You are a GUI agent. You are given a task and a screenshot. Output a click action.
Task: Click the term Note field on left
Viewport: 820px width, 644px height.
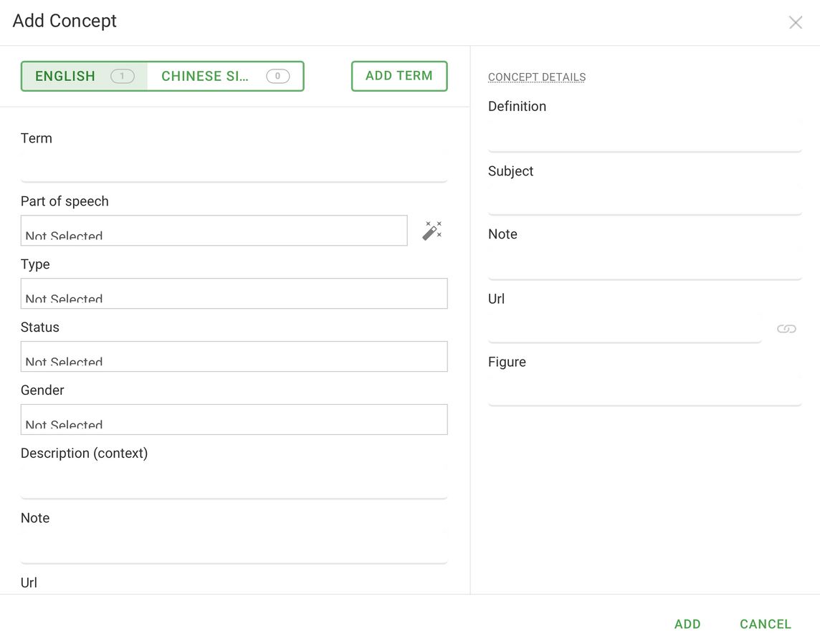coord(234,548)
